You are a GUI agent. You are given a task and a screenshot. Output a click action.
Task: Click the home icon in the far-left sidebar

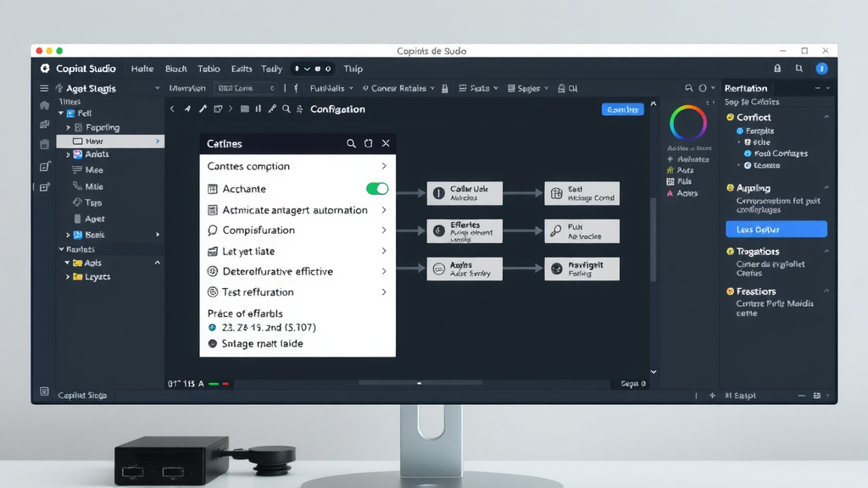pyautogui.click(x=42, y=107)
